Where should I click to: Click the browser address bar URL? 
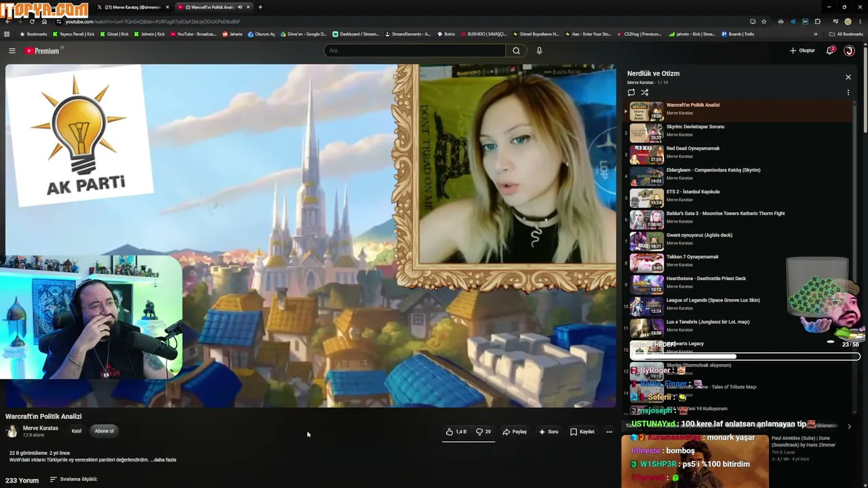pos(153,22)
